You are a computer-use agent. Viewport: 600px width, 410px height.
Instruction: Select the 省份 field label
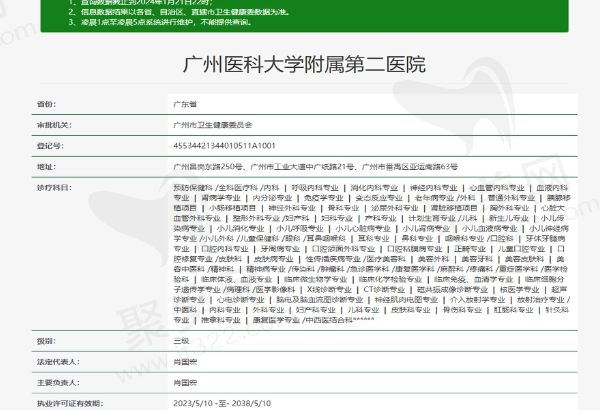[46, 104]
